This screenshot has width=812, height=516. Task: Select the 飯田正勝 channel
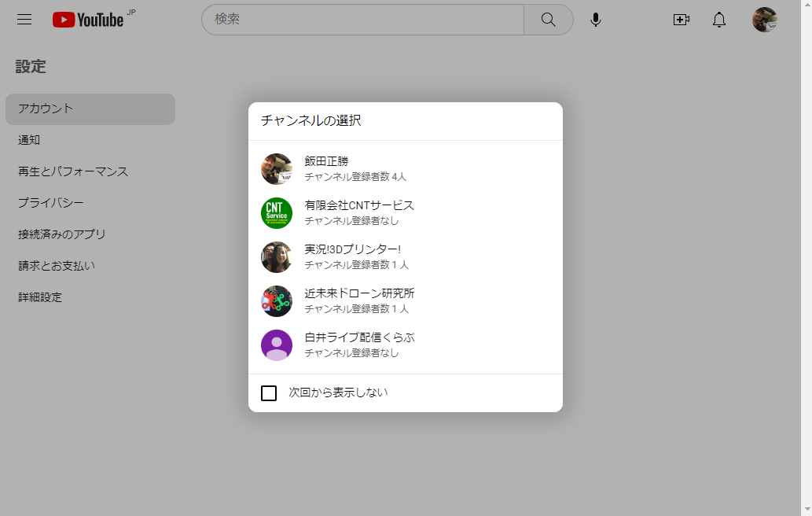(x=326, y=161)
